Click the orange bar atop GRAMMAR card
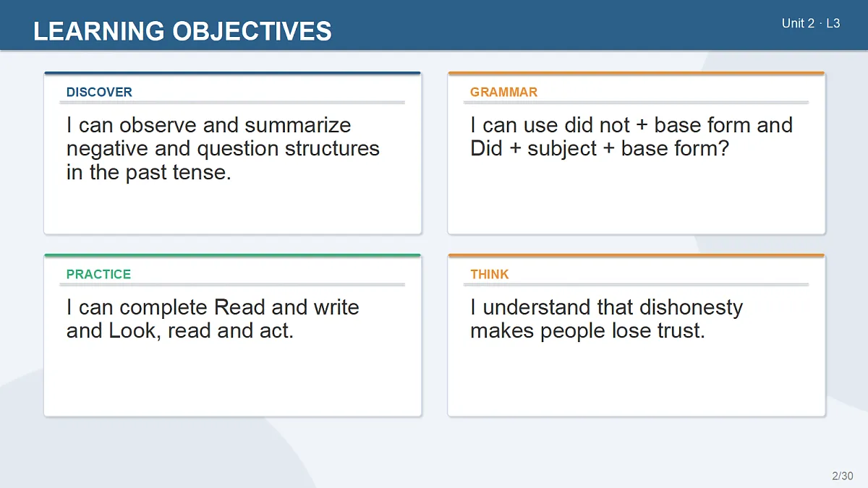Viewport: 868px width, 488px height. tap(637, 73)
